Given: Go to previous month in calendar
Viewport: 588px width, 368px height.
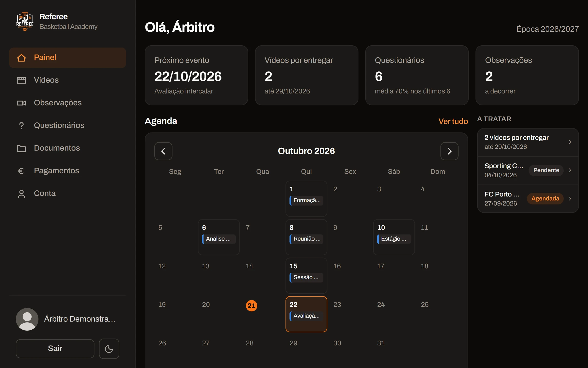Looking at the screenshot, I should [163, 151].
